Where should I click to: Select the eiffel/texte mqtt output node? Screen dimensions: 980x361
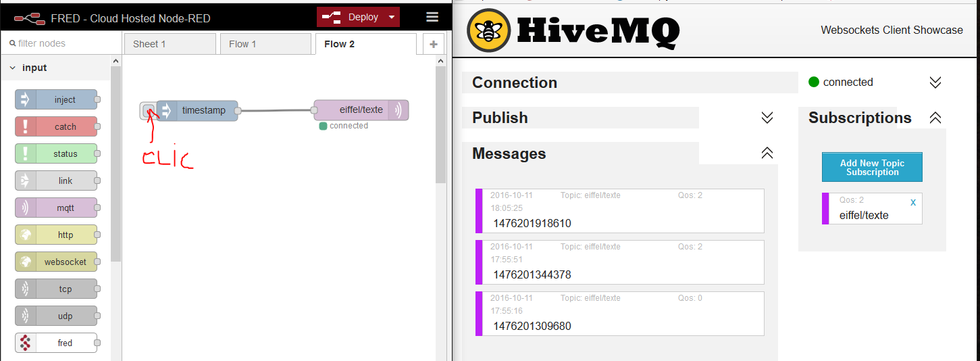coord(361,110)
